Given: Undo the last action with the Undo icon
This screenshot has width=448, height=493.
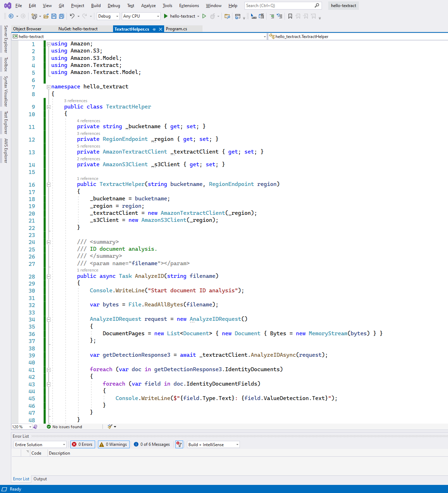Looking at the screenshot, I should [x=72, y=16].
